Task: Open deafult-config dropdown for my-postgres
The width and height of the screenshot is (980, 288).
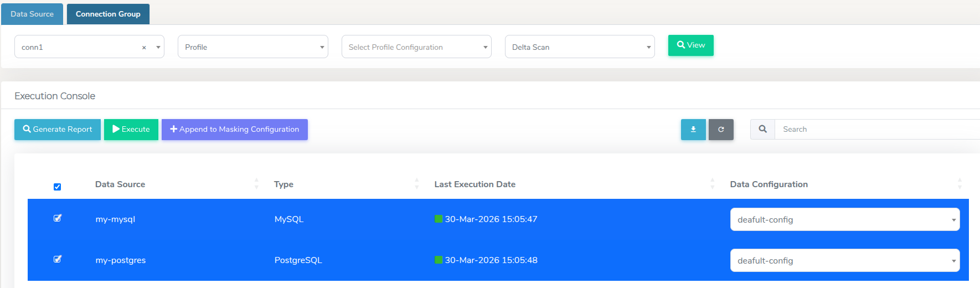Action: [844, 260]
